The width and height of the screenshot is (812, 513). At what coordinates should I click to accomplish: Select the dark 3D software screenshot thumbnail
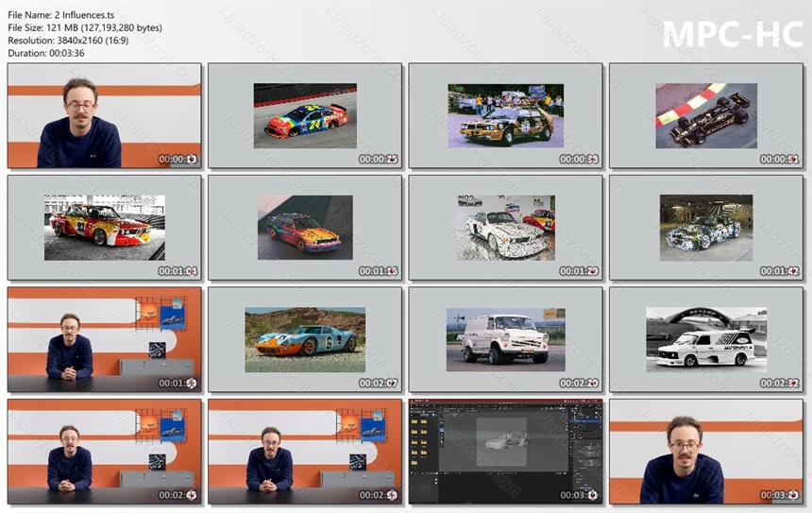coord(505,452)
